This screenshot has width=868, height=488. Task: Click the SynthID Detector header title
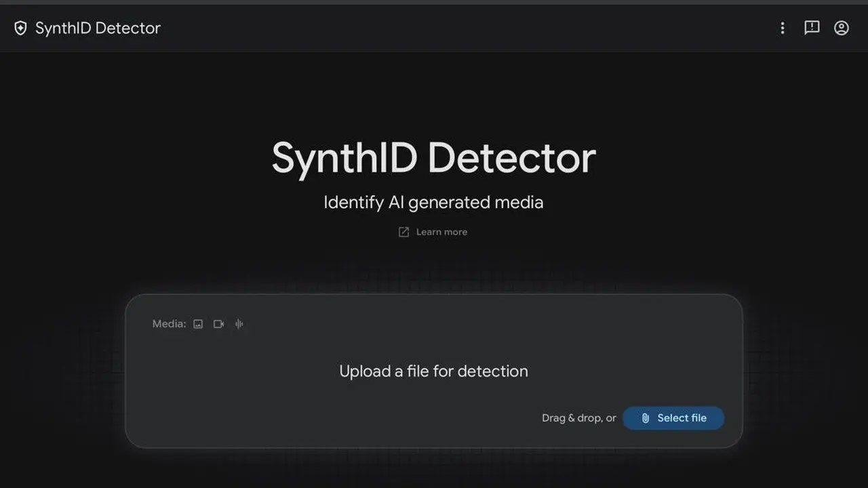pos(98,28)
